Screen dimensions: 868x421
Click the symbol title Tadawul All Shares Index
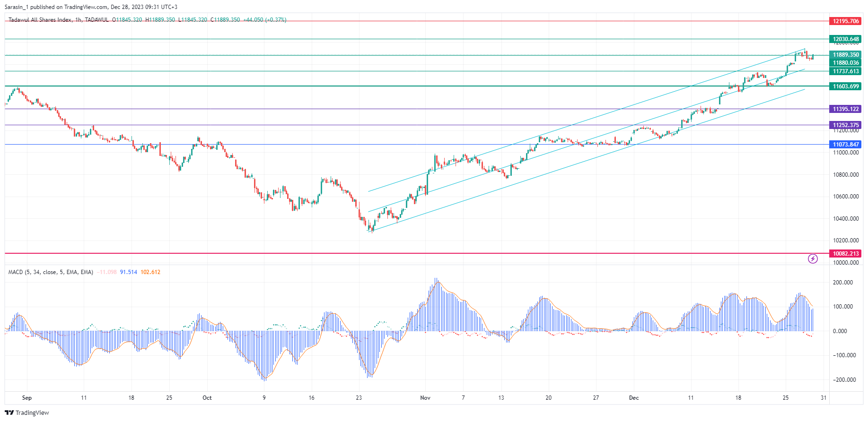coord(40,20)
